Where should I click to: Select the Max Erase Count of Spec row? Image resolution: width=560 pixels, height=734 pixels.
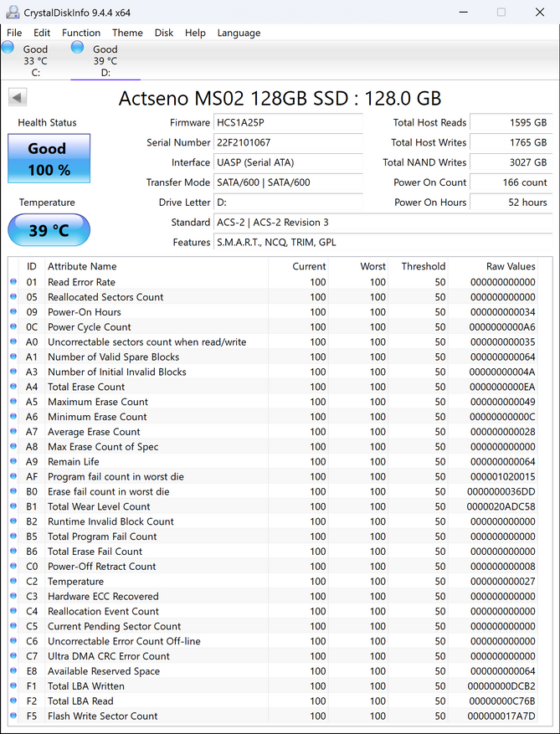click(x=273, y=447)
